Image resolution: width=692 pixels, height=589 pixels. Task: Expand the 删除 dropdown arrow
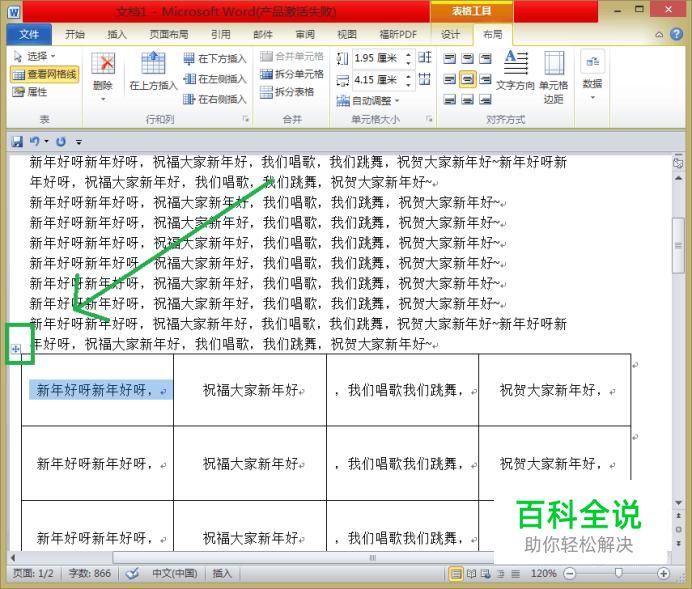[103, 99]
